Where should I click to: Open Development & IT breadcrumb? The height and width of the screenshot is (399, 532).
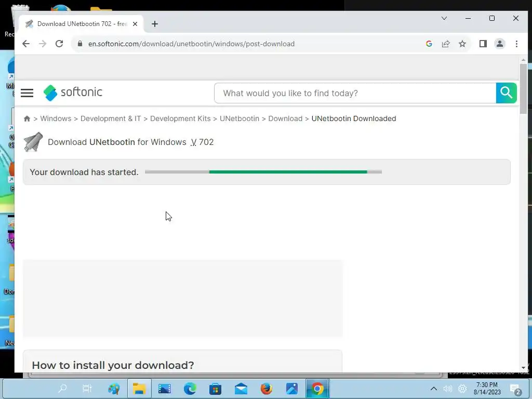click(111, 118)
